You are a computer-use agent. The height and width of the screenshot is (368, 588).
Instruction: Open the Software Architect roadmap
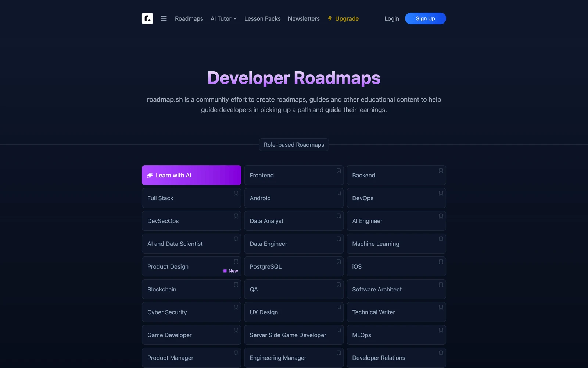click(396, 289)
